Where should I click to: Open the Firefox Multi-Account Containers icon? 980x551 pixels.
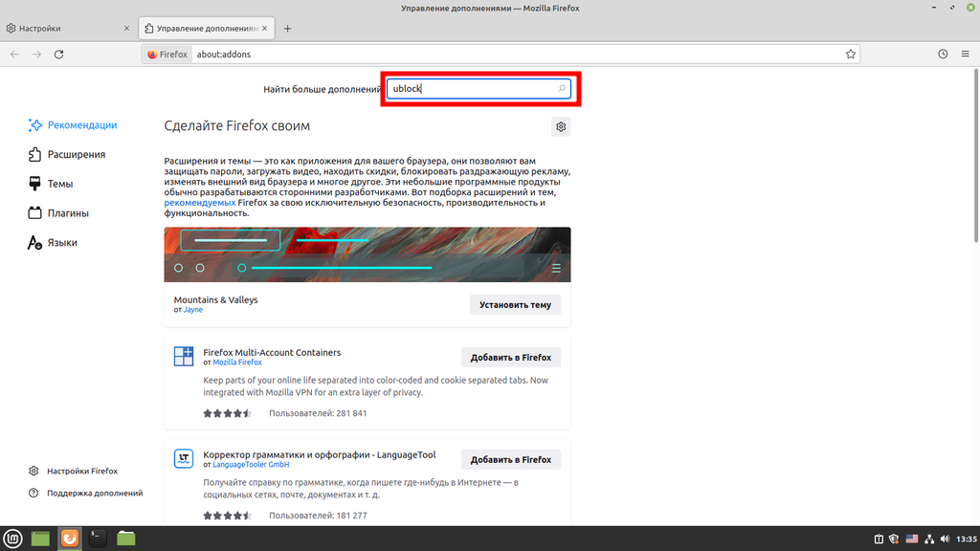click(184, 357)
